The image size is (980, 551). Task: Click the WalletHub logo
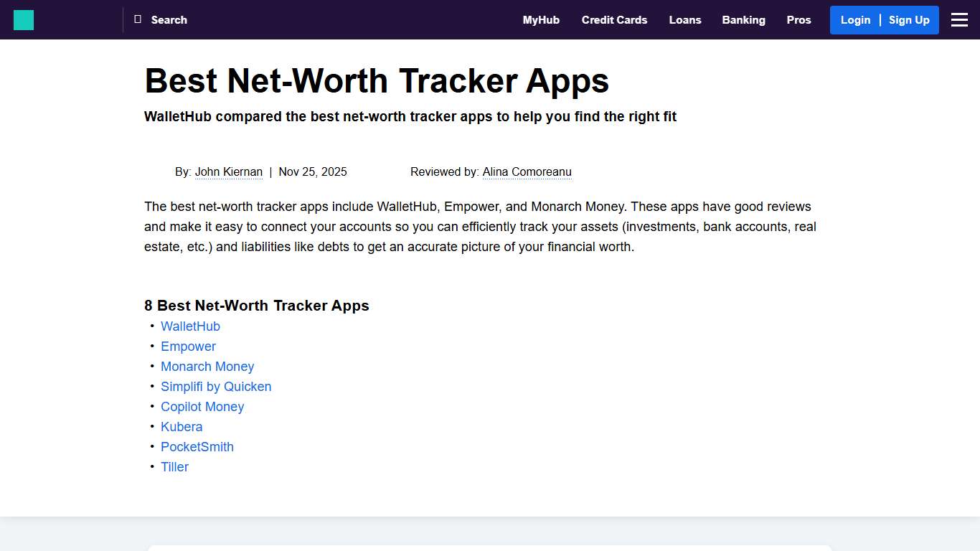pos(24,19)
